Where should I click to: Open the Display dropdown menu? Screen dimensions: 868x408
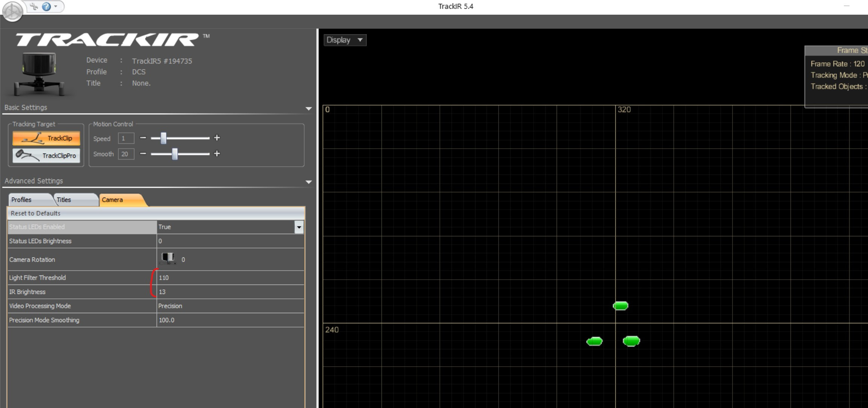coord(345,40)
